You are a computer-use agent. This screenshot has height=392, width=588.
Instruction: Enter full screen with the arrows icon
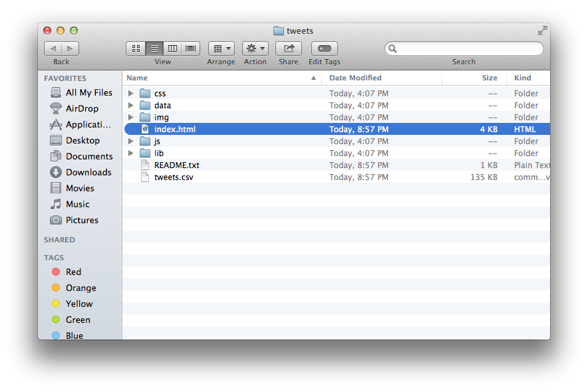coord(542,31)
